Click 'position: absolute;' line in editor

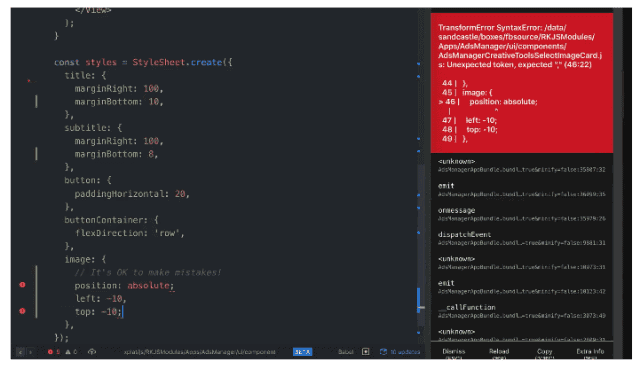(x=124, y=286)
